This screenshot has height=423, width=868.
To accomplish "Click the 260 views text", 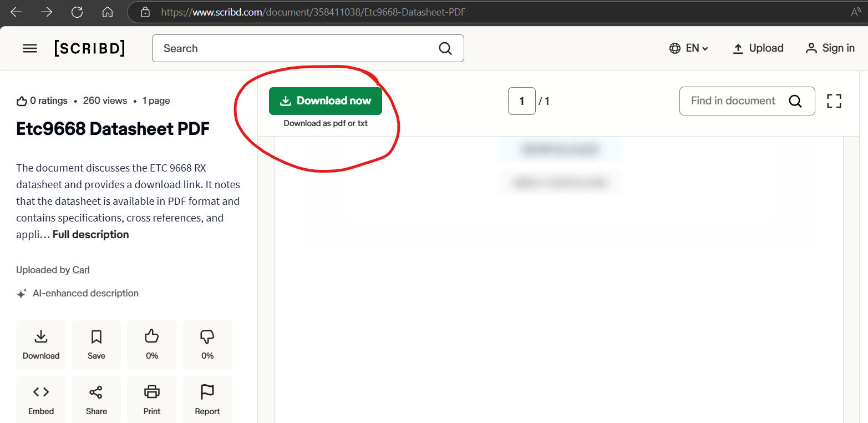I will point(105,101).
